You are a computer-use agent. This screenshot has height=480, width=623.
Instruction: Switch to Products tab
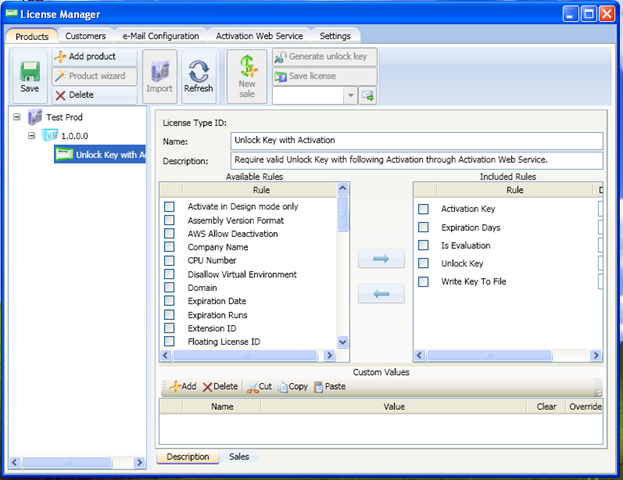point(32,37)
